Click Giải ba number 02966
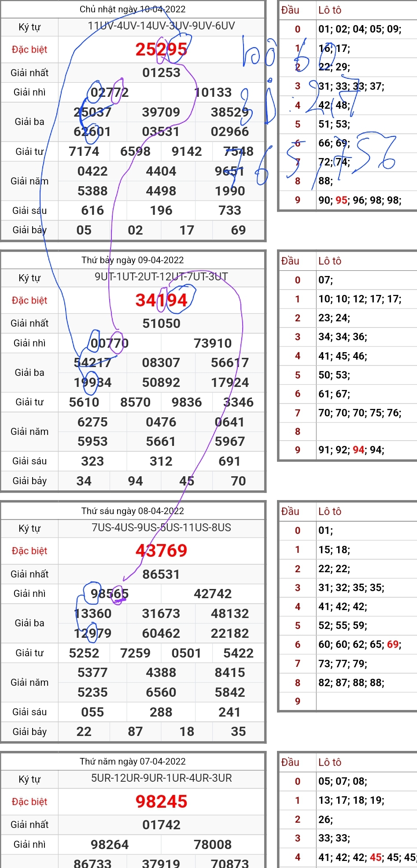 click(230, 132)
